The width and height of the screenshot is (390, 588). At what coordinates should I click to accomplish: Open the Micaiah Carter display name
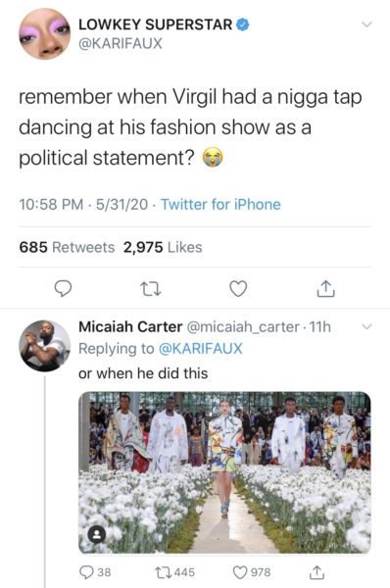point(130,326)
